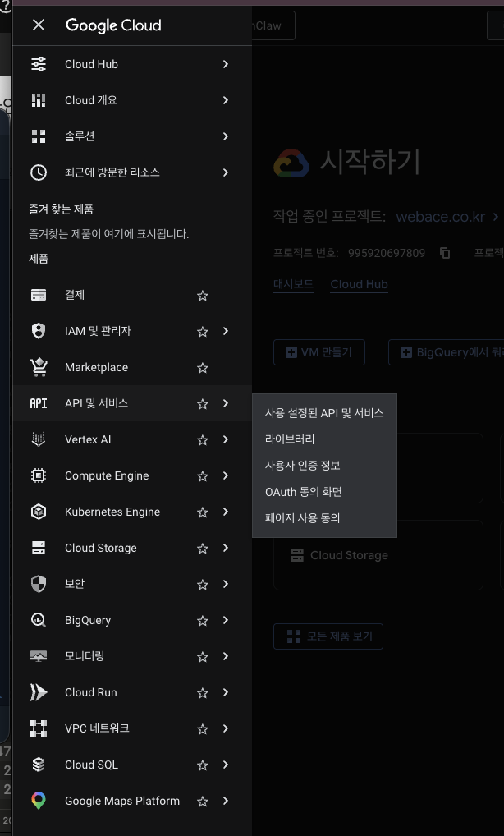Expand the Google Maps Platform chevron
The height and width of the screenshot is (836, 504).
click(226, 801)
